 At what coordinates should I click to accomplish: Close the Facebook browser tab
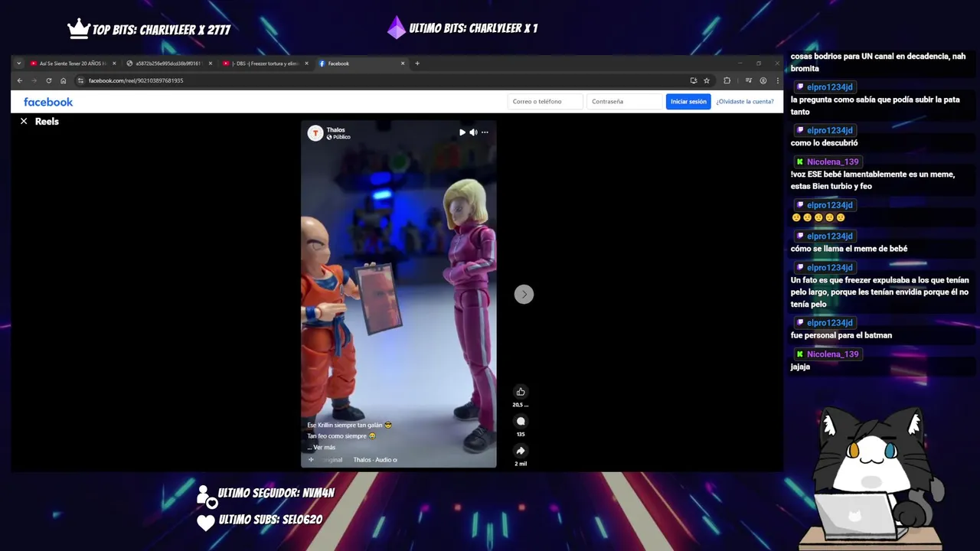pos(403,64)
